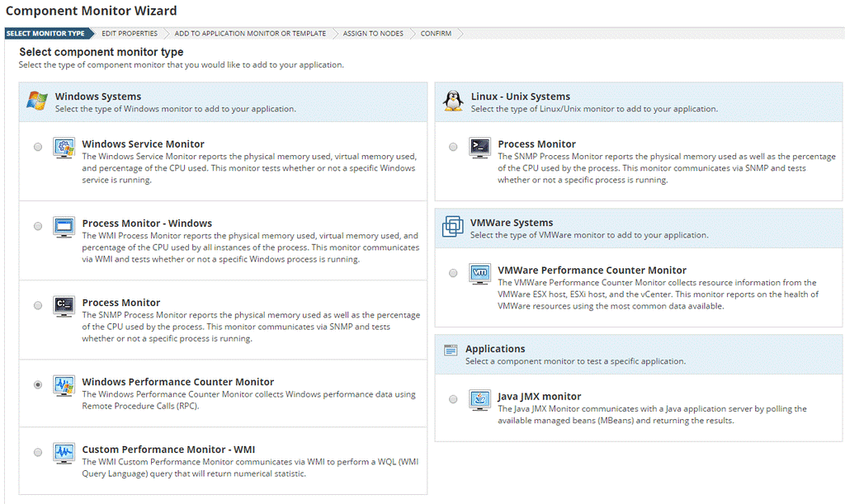Click the Windows Service Monitor title
Screen dimensions: 845x504
(x=143, y=144)
